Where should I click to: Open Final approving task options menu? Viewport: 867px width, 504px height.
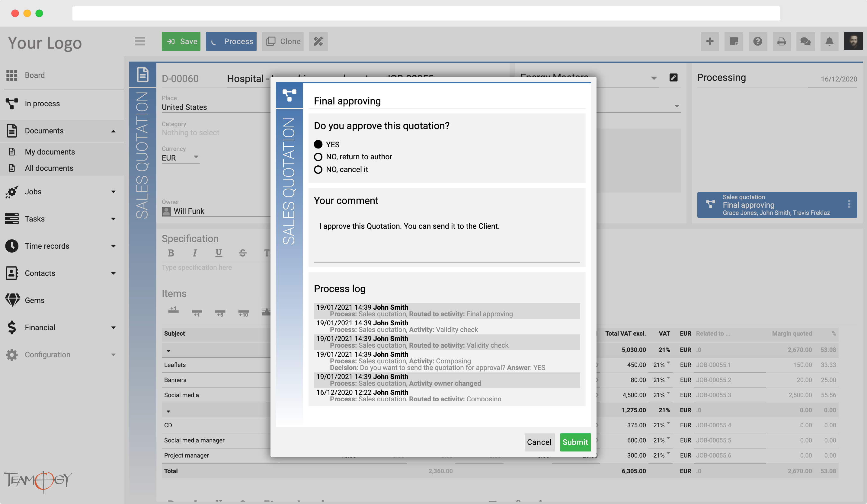click(x=849, y=204)
